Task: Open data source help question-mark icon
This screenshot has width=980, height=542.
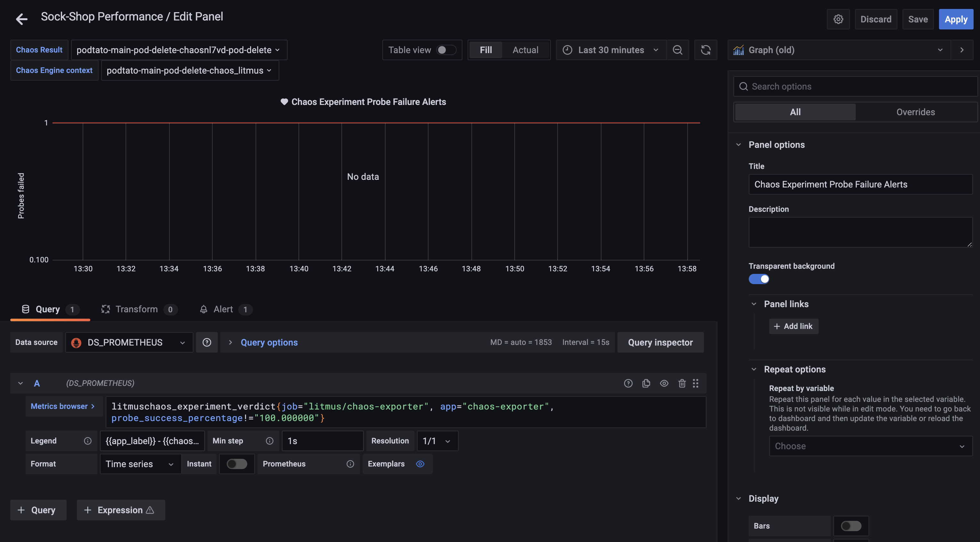Action: point(207,342)
